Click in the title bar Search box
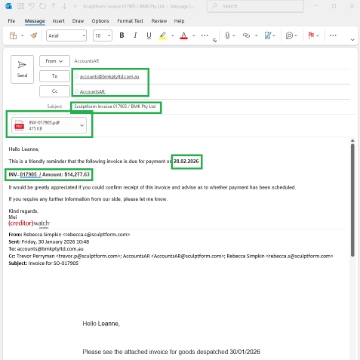The image size is (360, 360). pos(255,6)
